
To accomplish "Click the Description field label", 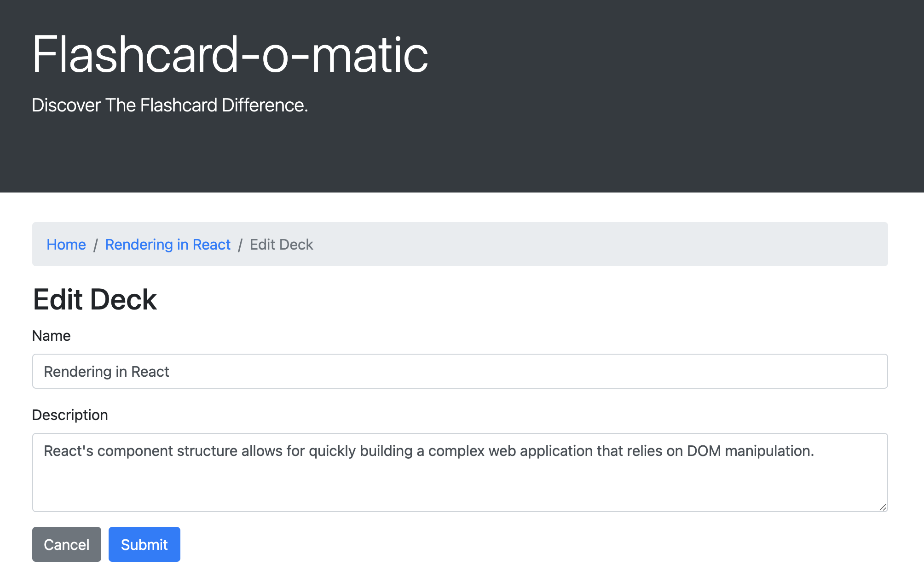I will 70,414.
